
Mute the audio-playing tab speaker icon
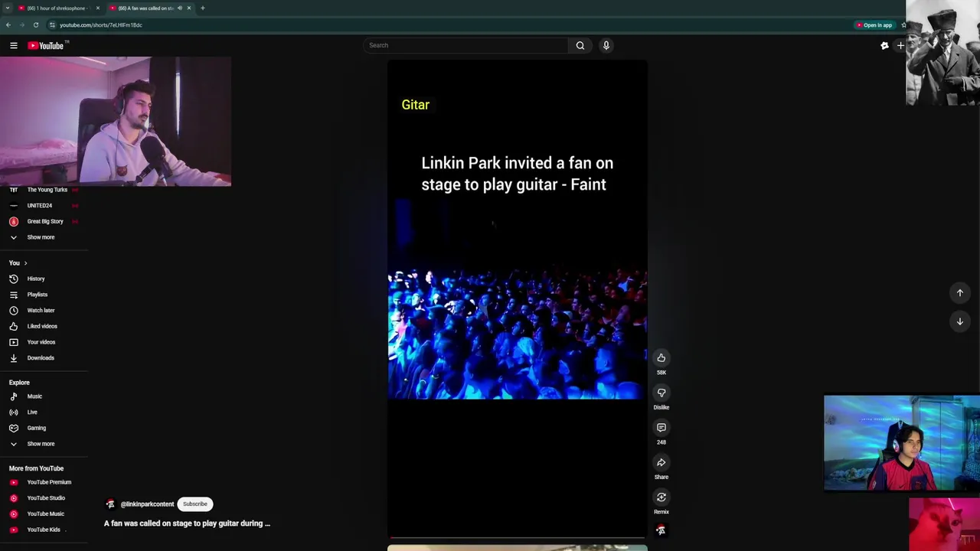point(180,8)
